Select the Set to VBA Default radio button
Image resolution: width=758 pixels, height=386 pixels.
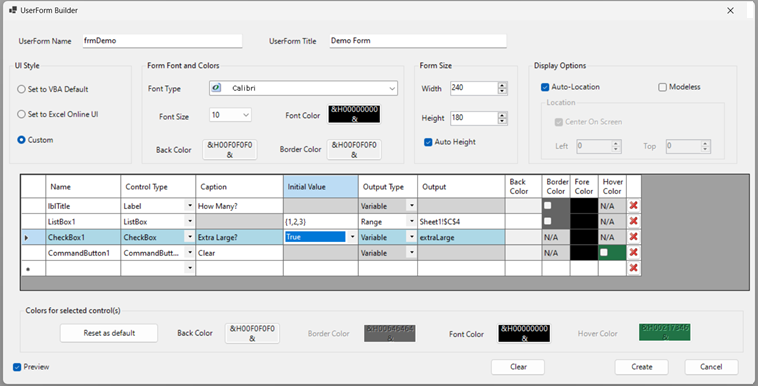pyautogui.click(x=21, y=89)
